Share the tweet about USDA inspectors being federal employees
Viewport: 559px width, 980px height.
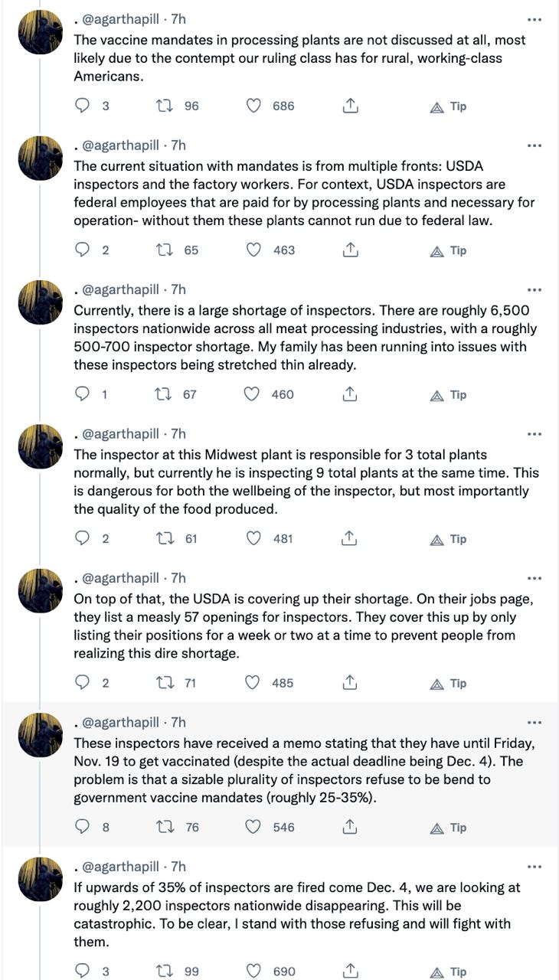coord(350,250)
